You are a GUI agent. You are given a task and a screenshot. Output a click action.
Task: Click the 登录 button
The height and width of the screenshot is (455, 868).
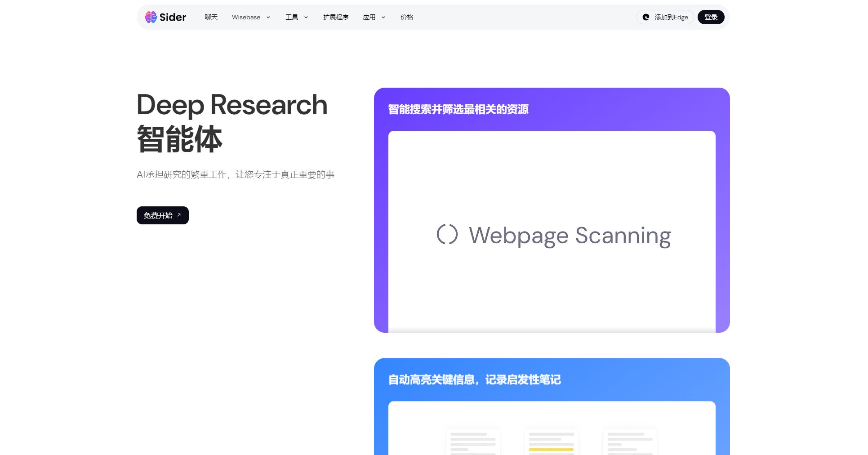coord(711,17)
